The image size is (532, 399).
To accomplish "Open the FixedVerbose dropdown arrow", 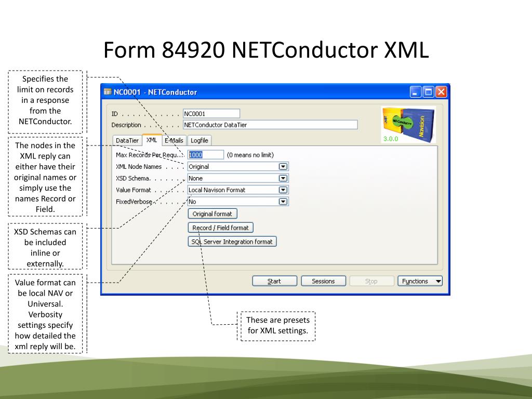I will click(283, 202).
